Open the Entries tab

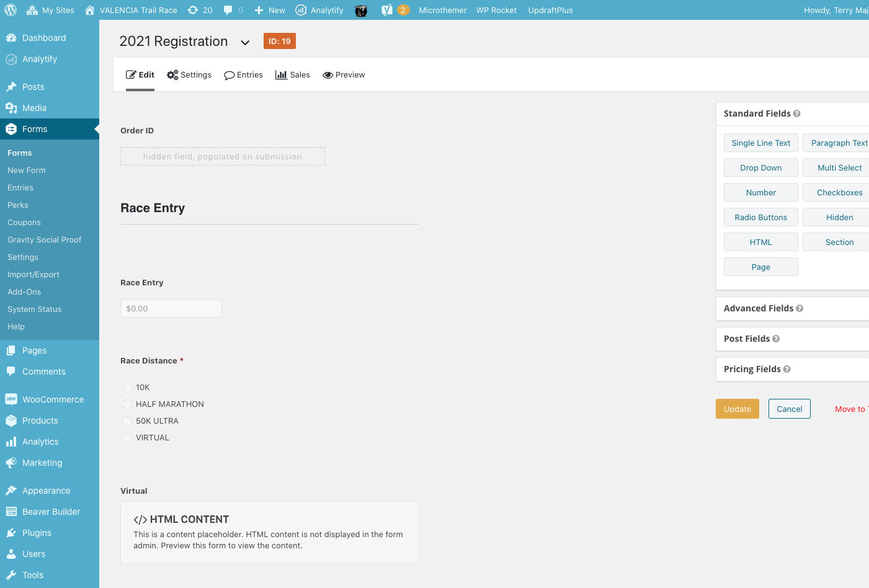[243, 74]
